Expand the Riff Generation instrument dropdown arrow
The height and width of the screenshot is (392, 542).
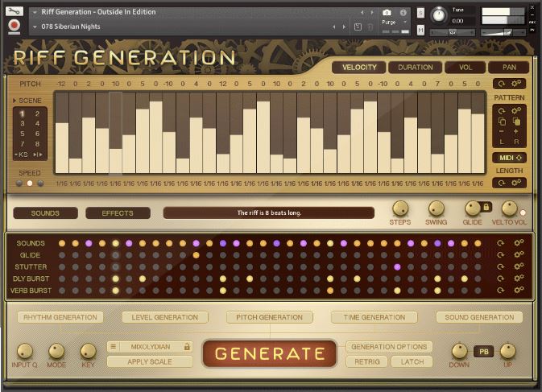pos(35,12)
